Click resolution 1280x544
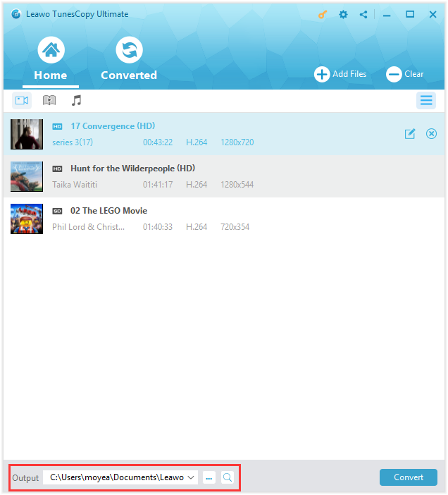 [237, 185]
